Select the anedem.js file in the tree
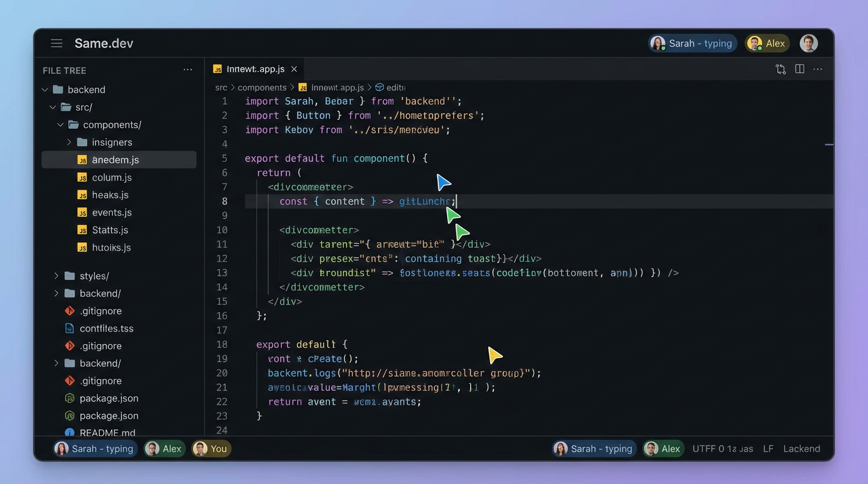This screenshot has height=484, width=868. [115, 159]
